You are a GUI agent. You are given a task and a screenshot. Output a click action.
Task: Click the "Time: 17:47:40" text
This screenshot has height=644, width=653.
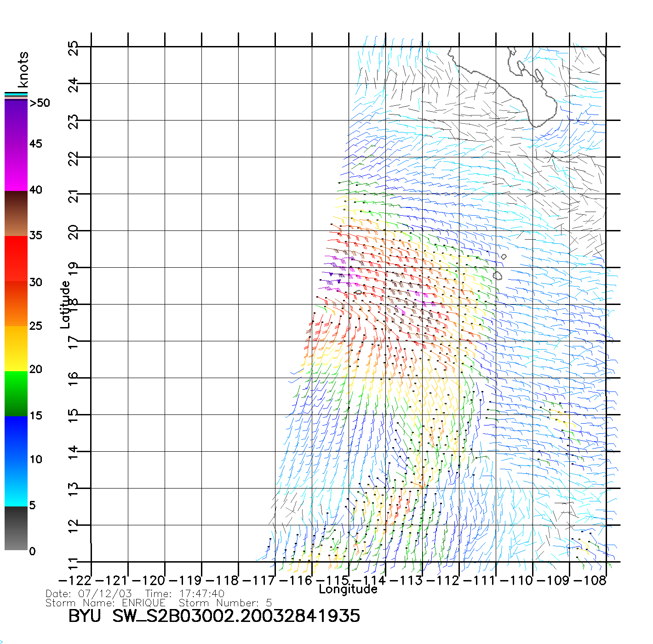(x=185, y=593)
